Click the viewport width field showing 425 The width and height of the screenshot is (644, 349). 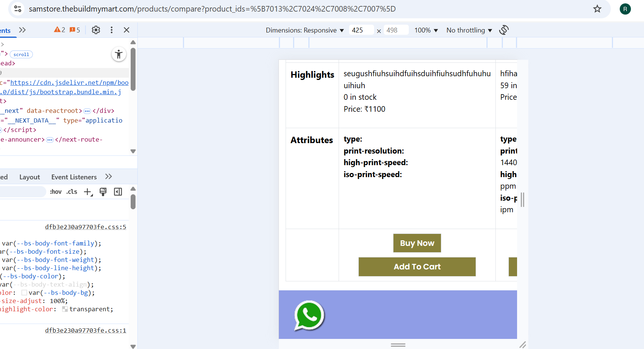pyautogui.click(x=361, y=30)
